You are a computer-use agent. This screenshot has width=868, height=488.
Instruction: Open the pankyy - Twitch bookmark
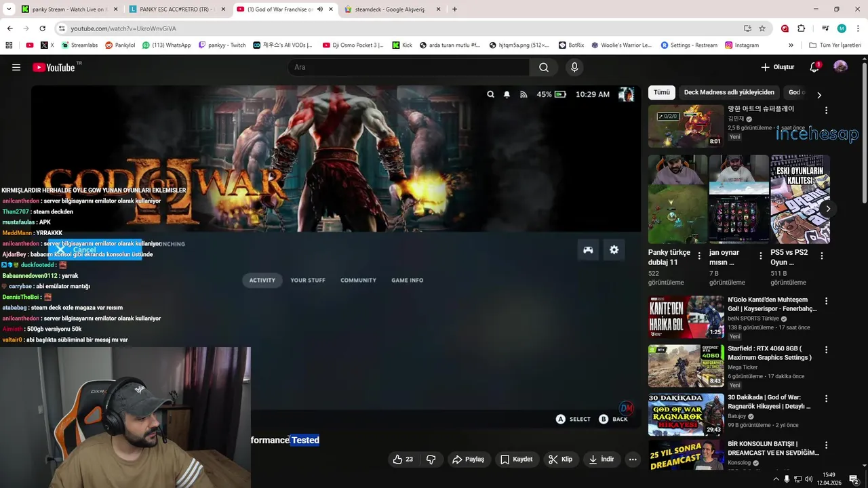(222, 45)
